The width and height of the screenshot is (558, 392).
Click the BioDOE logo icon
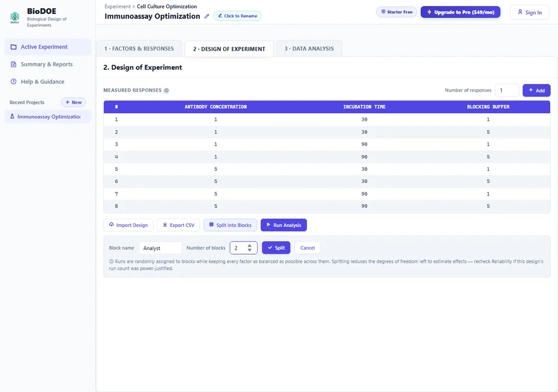click(15, 17)
